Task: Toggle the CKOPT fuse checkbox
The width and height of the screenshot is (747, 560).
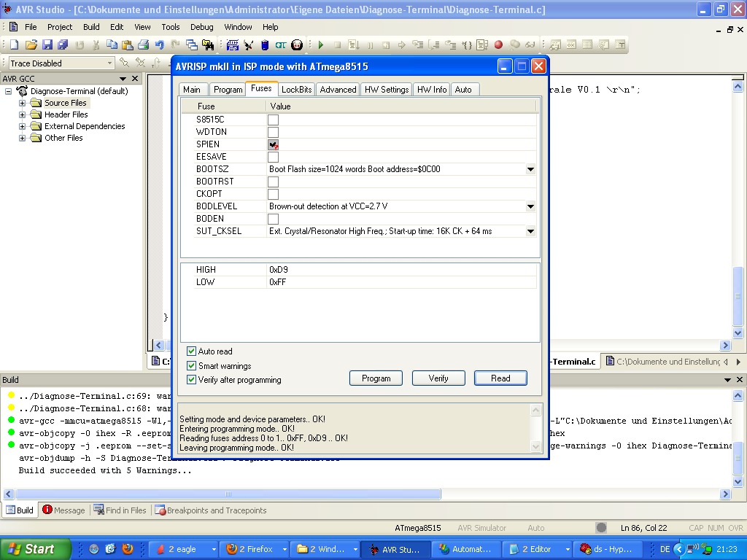Action: [273, 194]
